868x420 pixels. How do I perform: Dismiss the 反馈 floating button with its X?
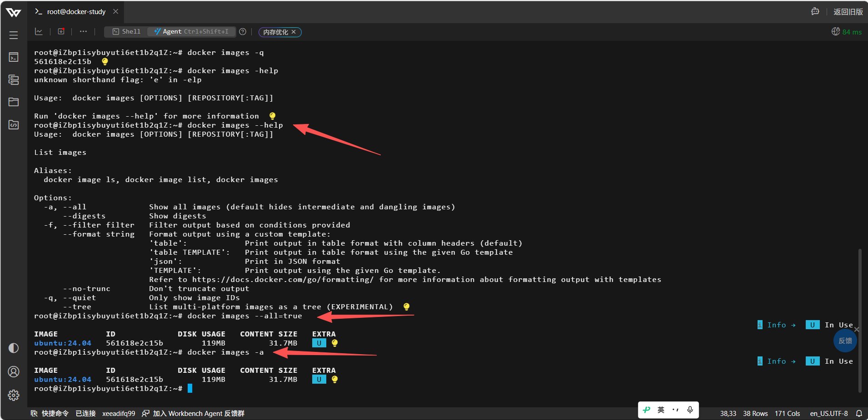857,329
